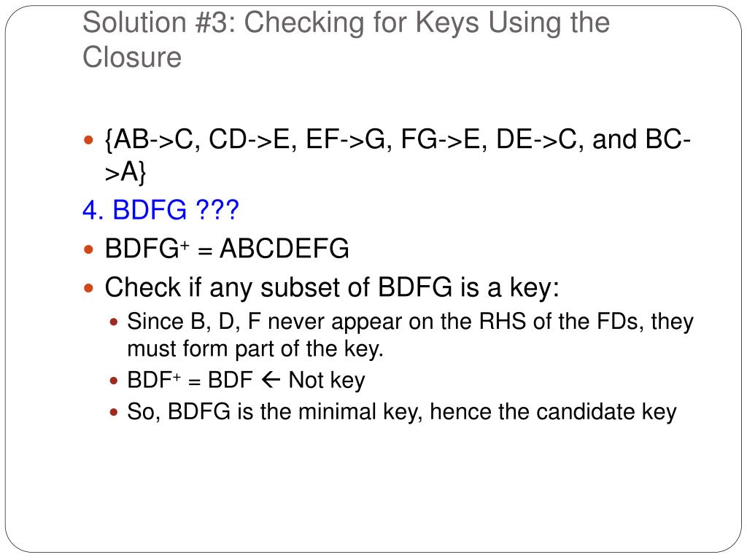The width and height of the screenshot is (747, 560).
Task: Select the red bullet before 'BDF+ = BDF'
Action: 113,381
